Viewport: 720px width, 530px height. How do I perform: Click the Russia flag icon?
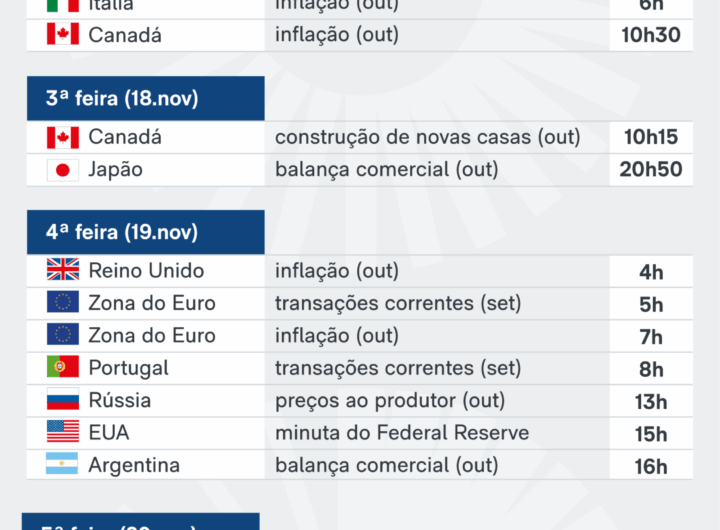pos(62,401)
